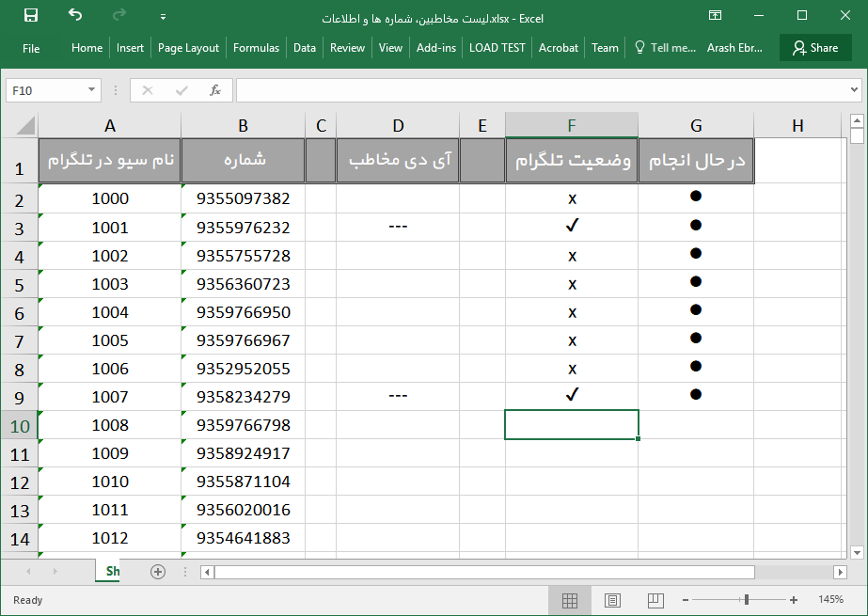Click into the formula bar
Viewport: 868px width, 616px height.
coord(543,91)
